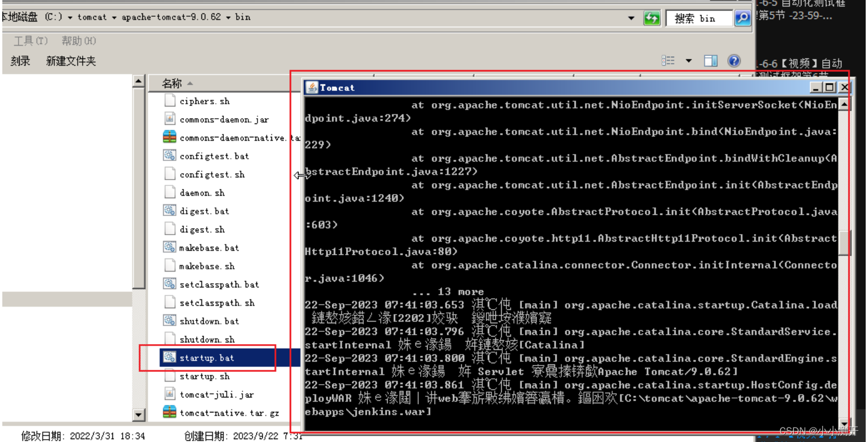This screenshot has height=442, width=868.
Task: Click the magnifier search icon
Action: coord(742,18)
